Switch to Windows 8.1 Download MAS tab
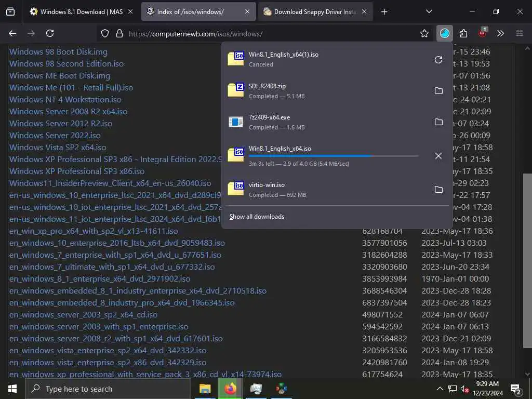This screenshot has height=399, width=532. [81, 12]
